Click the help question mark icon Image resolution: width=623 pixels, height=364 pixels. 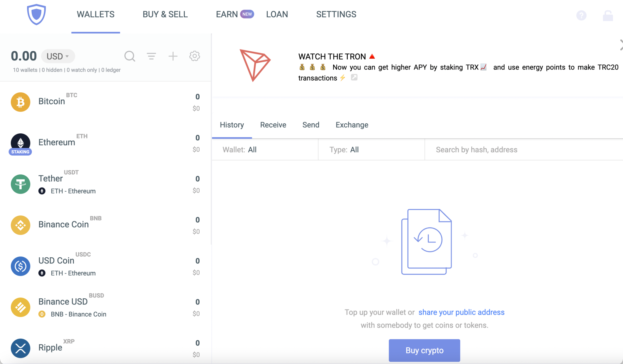tap(581, 15)
